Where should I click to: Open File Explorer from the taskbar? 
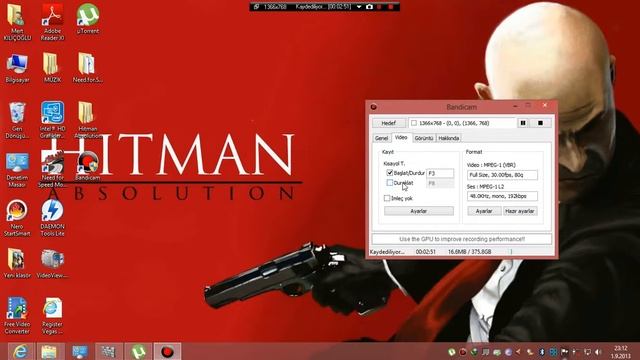point(49,351)
